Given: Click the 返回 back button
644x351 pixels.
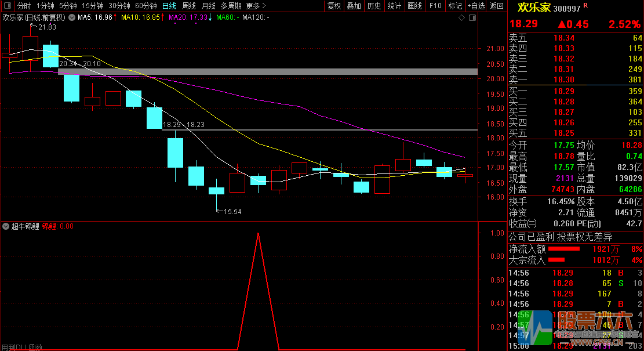Looking at the screenshot, I should 497,6.
